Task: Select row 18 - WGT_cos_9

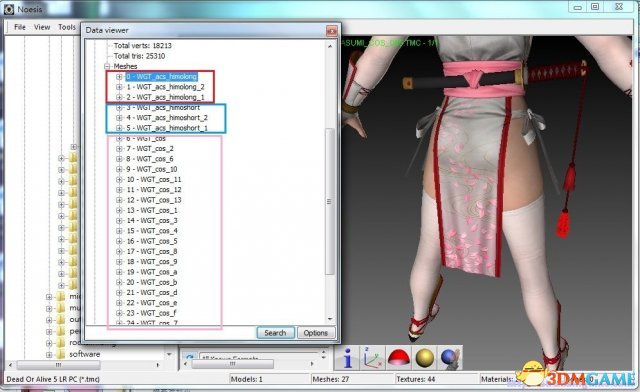Action: click(151, 262)
